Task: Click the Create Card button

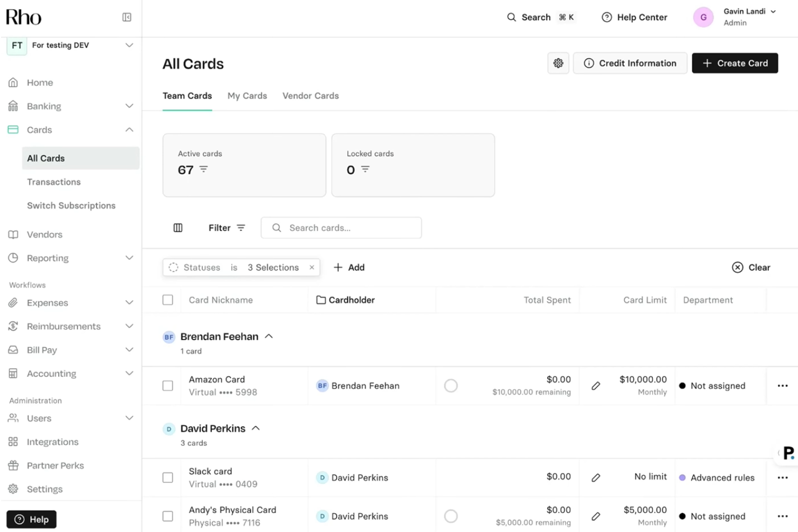Action: pos(735,63)
